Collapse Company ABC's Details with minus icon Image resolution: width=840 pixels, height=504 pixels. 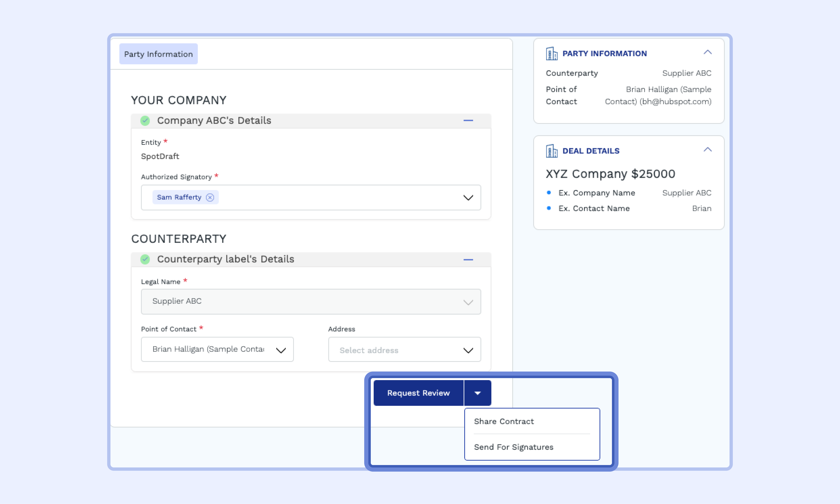click(x=468, y=121)
